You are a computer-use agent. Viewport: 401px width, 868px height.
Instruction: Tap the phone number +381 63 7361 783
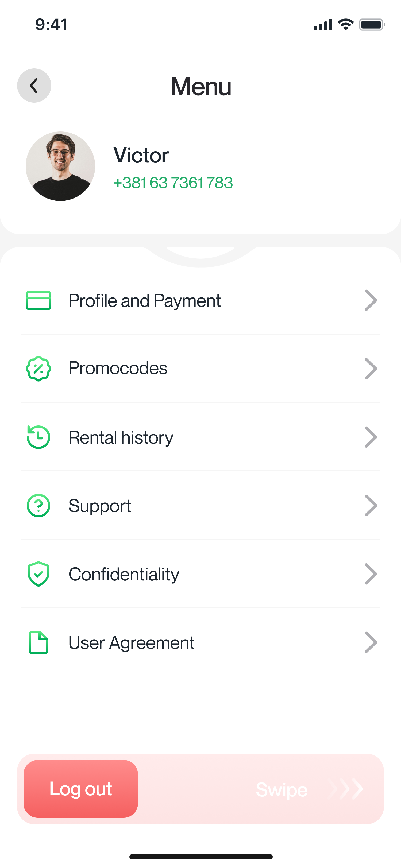173,183
